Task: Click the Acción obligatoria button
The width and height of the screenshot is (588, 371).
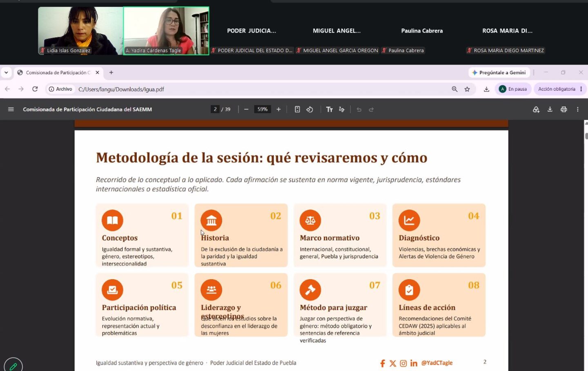Action: pyautogui.click(x=560, y=89)
